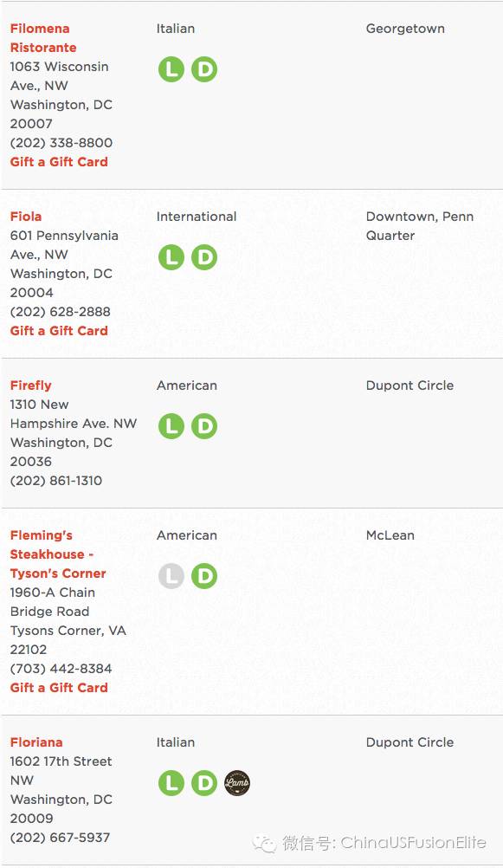The width and height of the screenshot is (503, 868).
Task: Click Firefly's green Dinner icon
Action: pos(204,426)
